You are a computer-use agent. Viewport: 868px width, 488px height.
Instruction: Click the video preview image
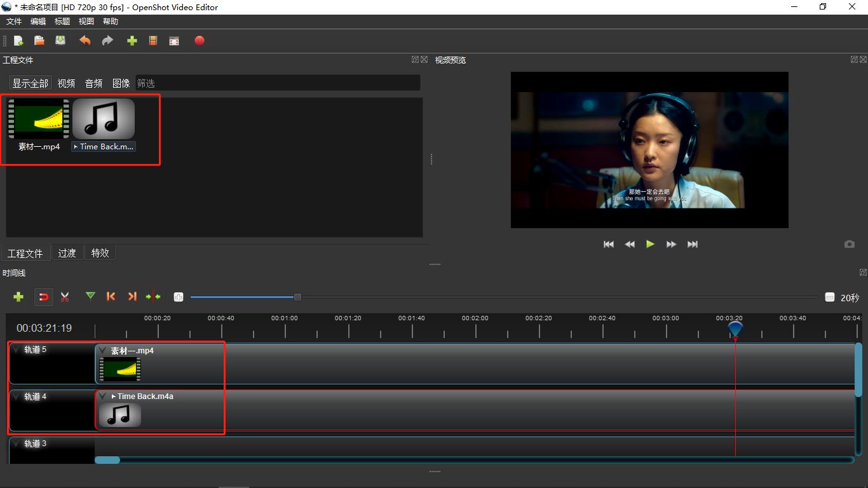(x=649, y=150)
